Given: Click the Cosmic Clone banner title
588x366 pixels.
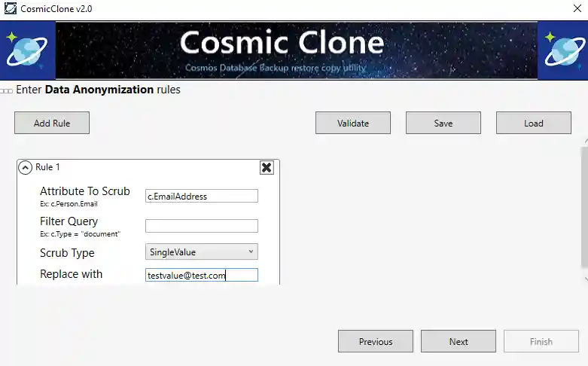Looking at the screenshot, I should 282,43.
